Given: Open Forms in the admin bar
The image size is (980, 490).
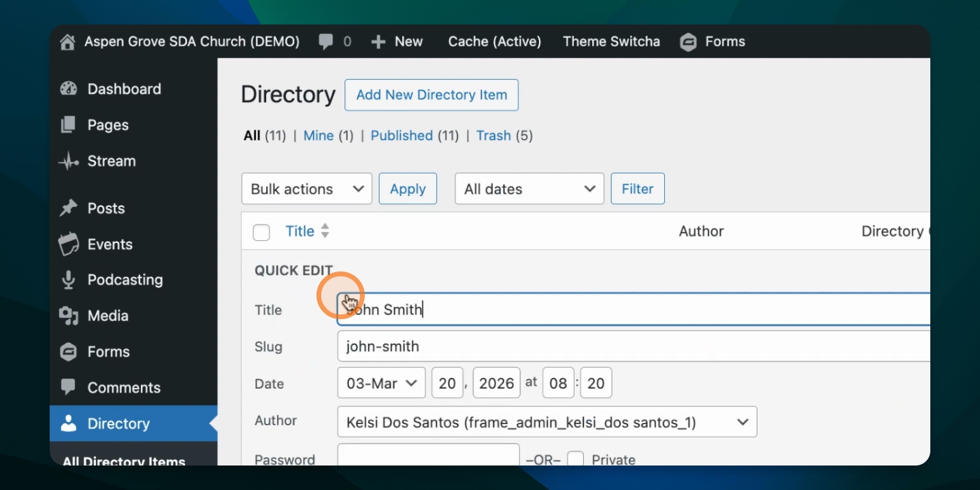Looking at the screenshot, I should 725,42.
